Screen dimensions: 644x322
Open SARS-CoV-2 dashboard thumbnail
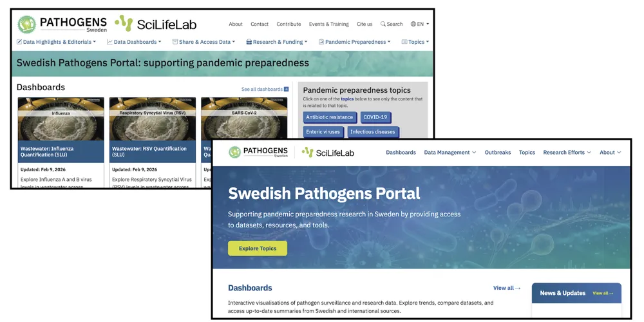click(x=244, y=119)
